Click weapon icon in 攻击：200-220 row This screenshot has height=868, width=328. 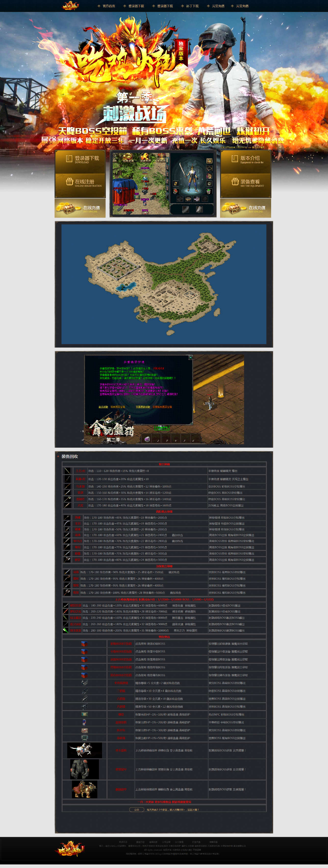(x=66, y=611)
